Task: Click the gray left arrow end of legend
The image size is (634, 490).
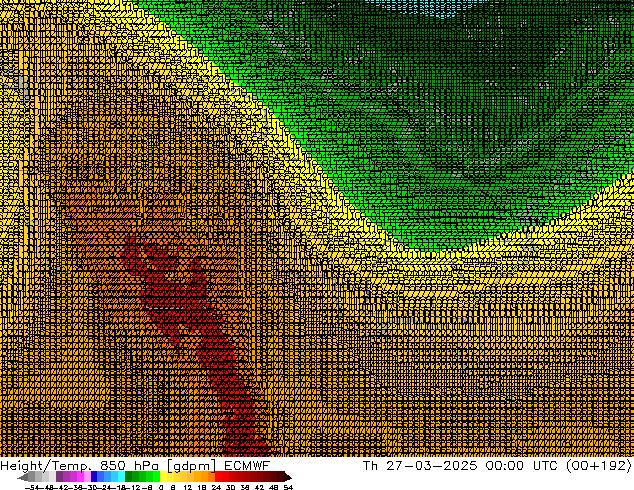Action: pyautogui.click(x=23, y=477)
